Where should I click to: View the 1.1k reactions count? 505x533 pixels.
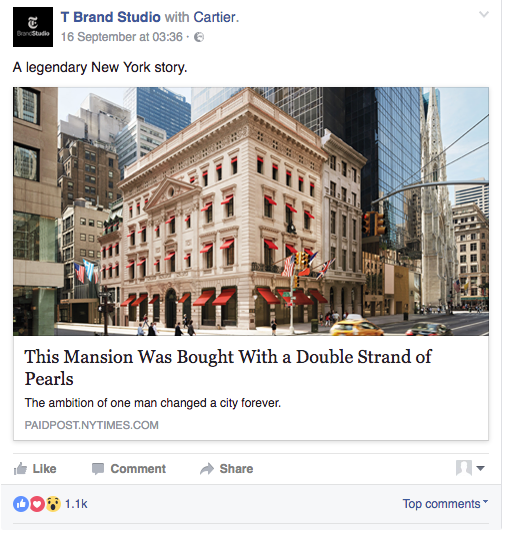pyautogui.click(x=76, y=504)
